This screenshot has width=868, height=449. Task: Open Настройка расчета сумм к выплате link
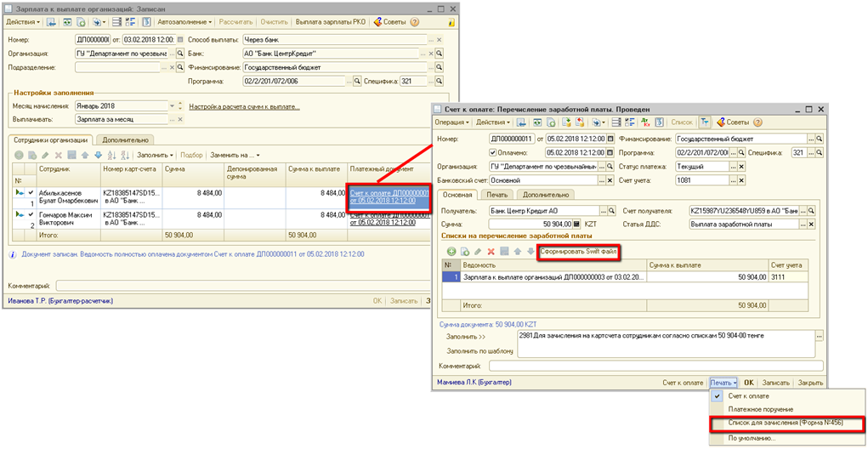point(244,106)
